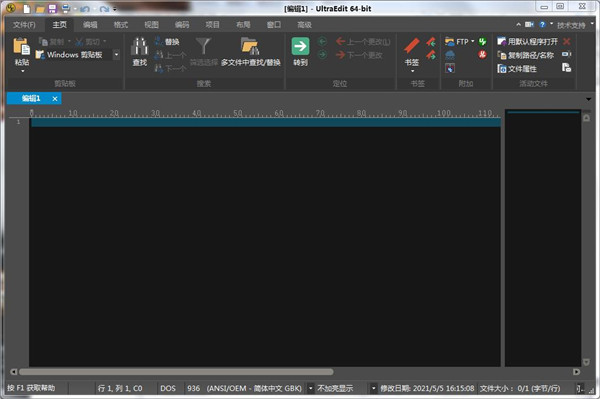Switch to the 格式 ribbon tab
The image size is (600, 399).
pyautogui.click(x=121, y=25)
